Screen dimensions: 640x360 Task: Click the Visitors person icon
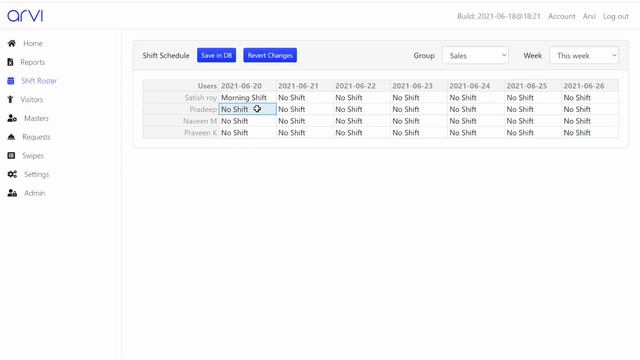[x=11, y=100]
